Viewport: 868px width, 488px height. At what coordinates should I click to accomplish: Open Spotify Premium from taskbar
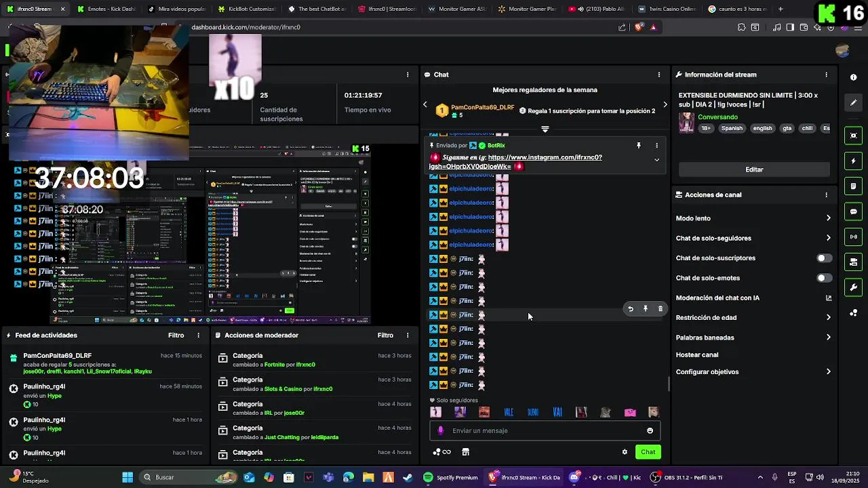coord(450,477)
